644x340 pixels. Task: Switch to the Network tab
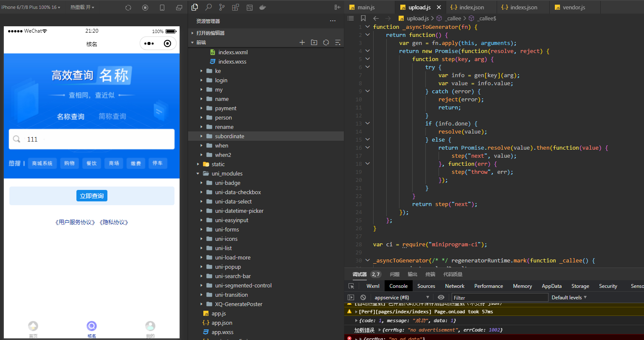(455, 286)
